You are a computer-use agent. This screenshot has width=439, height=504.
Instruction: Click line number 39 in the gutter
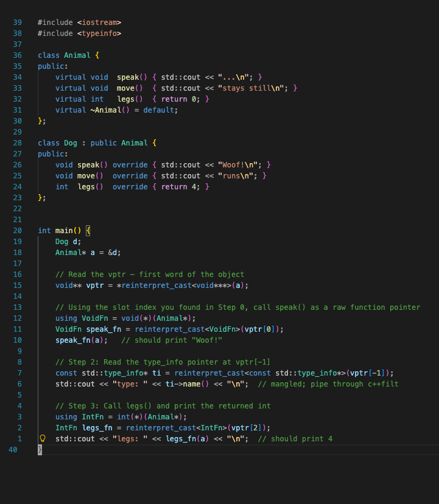coord(18,23)
